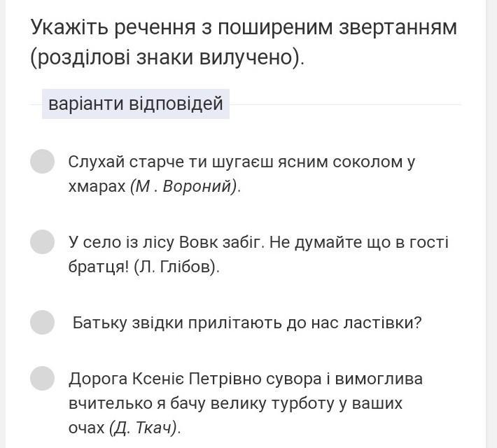Click the question heading "Укажіть речення з поширеним звертанням"
The image size is (497, 448).
tap(244, 27)
